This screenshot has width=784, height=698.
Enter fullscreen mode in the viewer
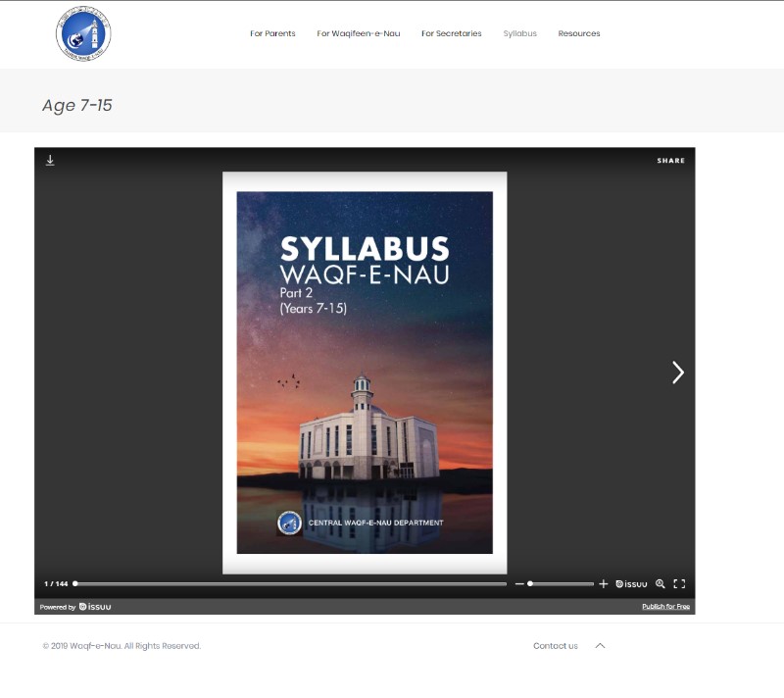pyautogui.click(x=679, y=584)
